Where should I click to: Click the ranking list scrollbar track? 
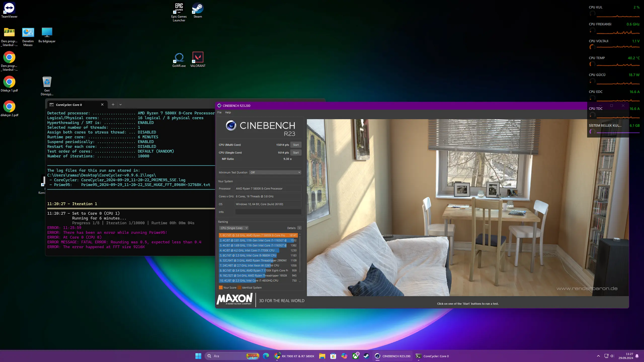point(300,258)
